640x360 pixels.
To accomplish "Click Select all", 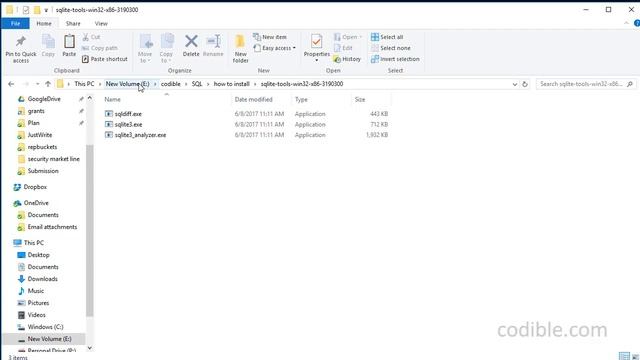I will (x=387, y=37).
